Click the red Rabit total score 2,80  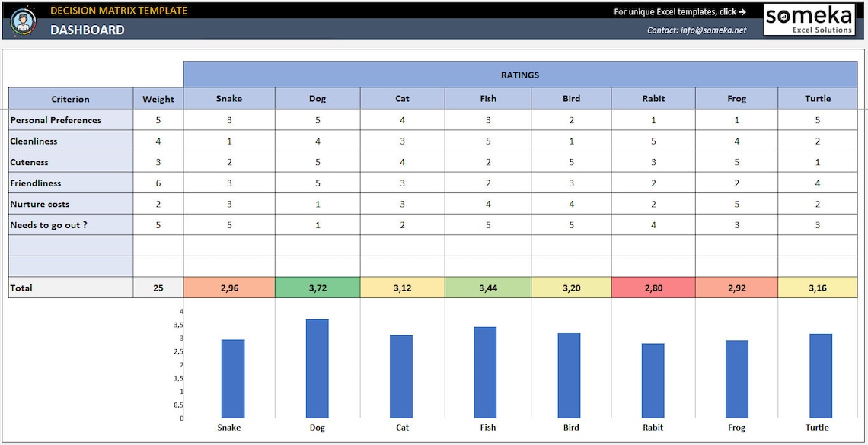pyautogui.click(x=653, y=288)
